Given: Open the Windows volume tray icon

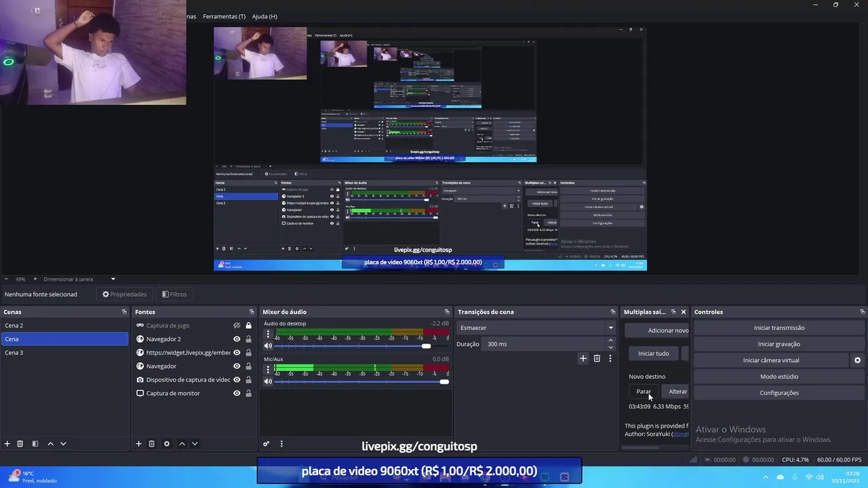Looking at the screenshot, I should pos(821,477).
